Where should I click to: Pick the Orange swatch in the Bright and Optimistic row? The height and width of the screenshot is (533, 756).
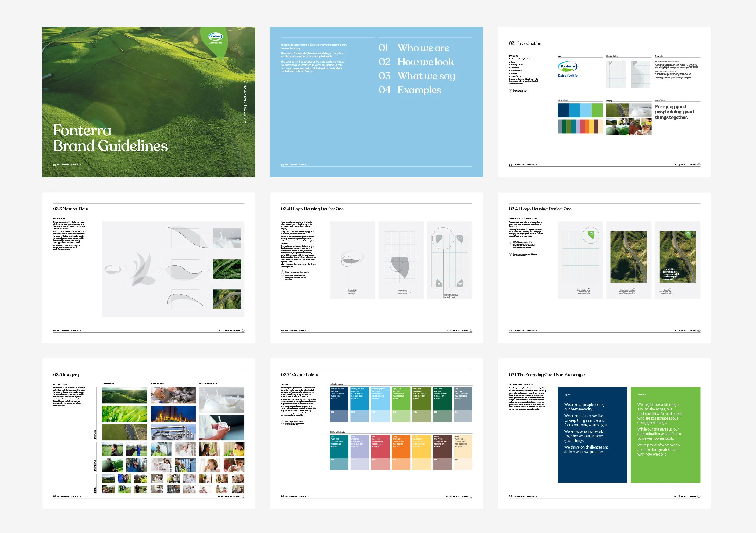[x=401, y=447]
